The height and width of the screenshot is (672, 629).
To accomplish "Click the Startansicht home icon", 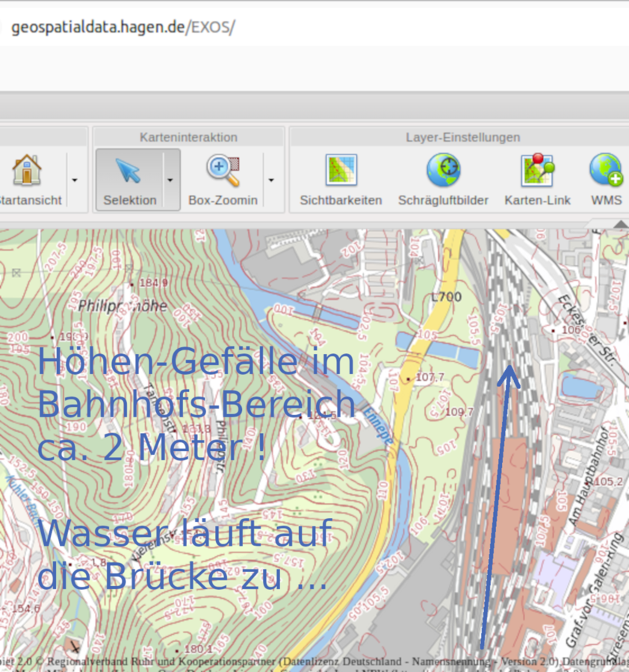I will pos(27,170).
